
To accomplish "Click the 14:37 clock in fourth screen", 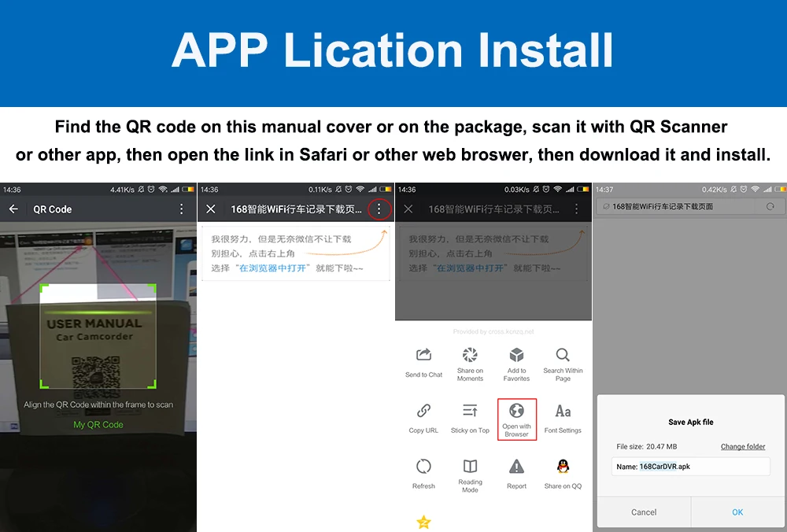I will pos(604,190).
